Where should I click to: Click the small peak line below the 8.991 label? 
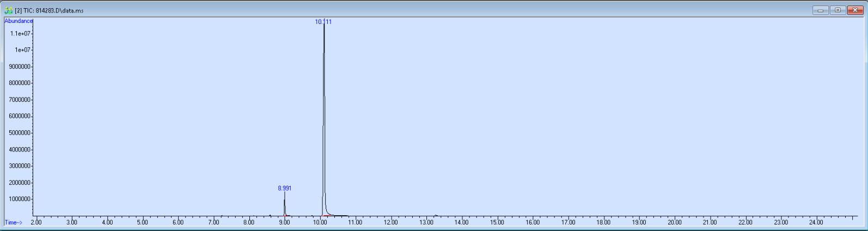pos(284,204)
